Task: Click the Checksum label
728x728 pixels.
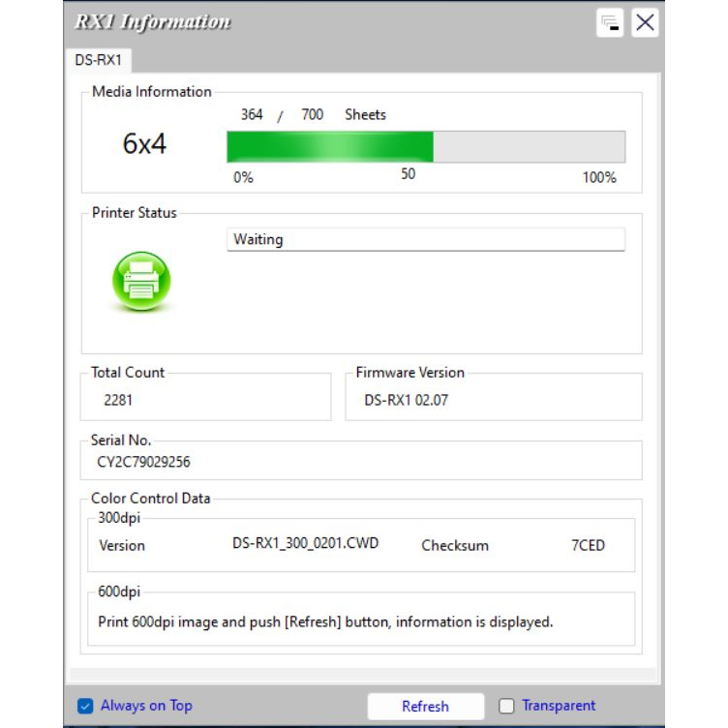Action: tap(455, 546)
